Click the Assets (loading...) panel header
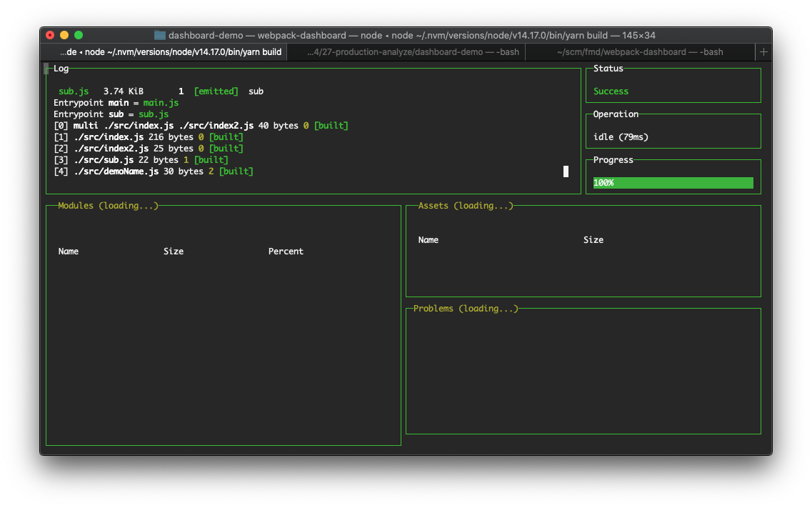Viewport: 812px width, 508px height. (464, 205)
